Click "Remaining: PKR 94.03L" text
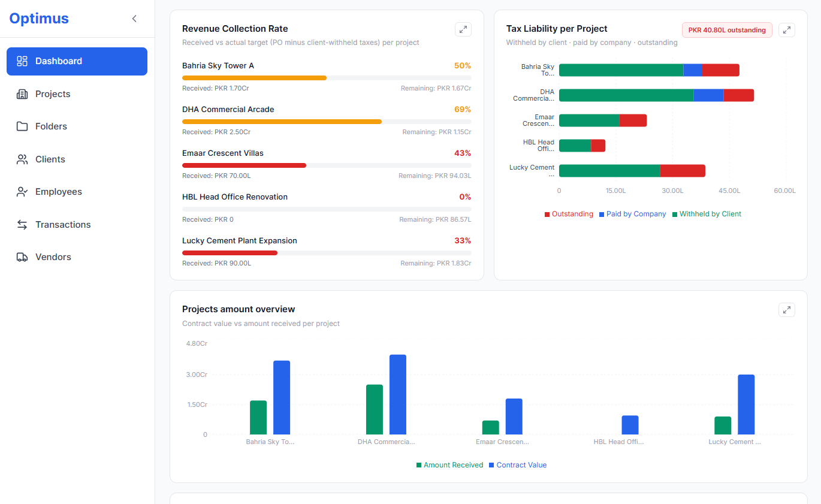The height and width of the screenshot is (504, 821). [435, 176]
